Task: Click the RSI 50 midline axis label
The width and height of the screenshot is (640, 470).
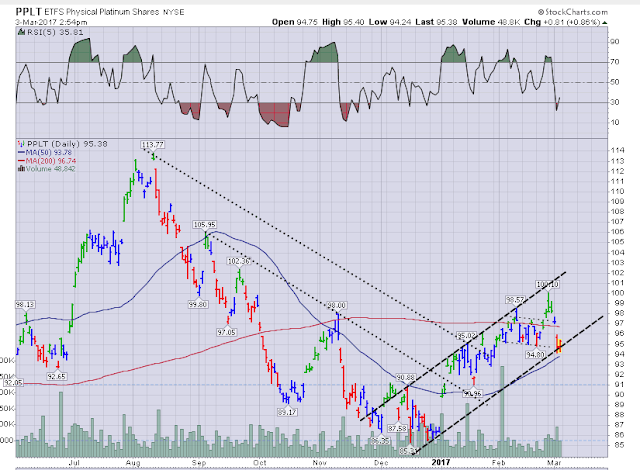Action: coord(614,82)
